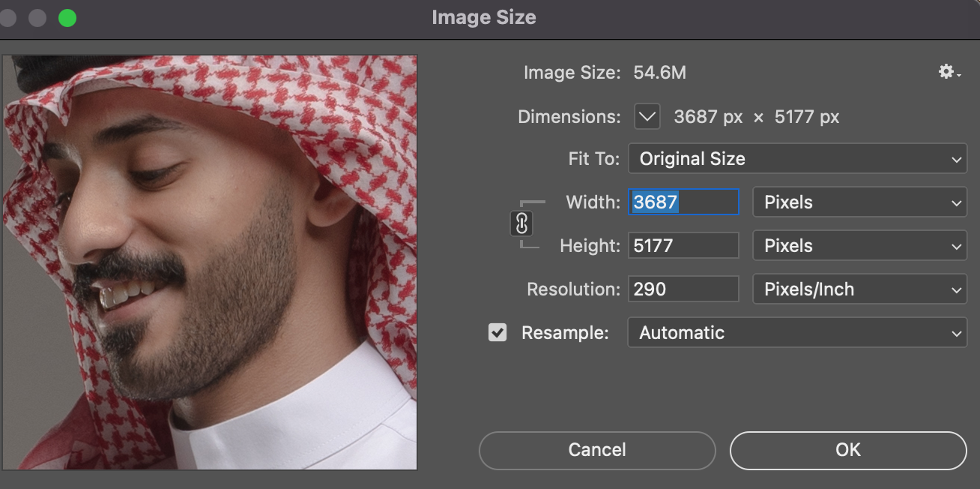Open the Pixels/Inch resolution units dropdown

[x=859, y=289]
